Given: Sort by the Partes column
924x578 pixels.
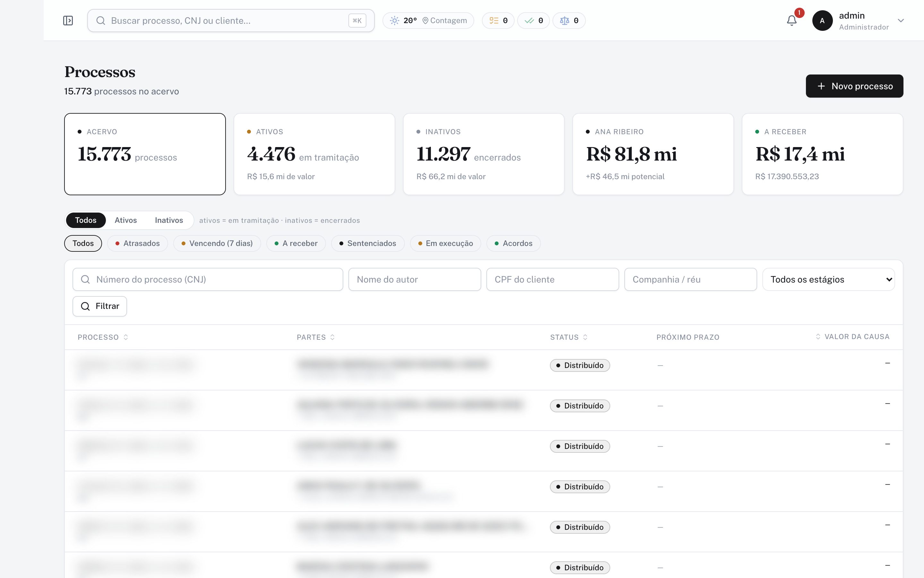Looking at the screenshot, I should (316, 337).
